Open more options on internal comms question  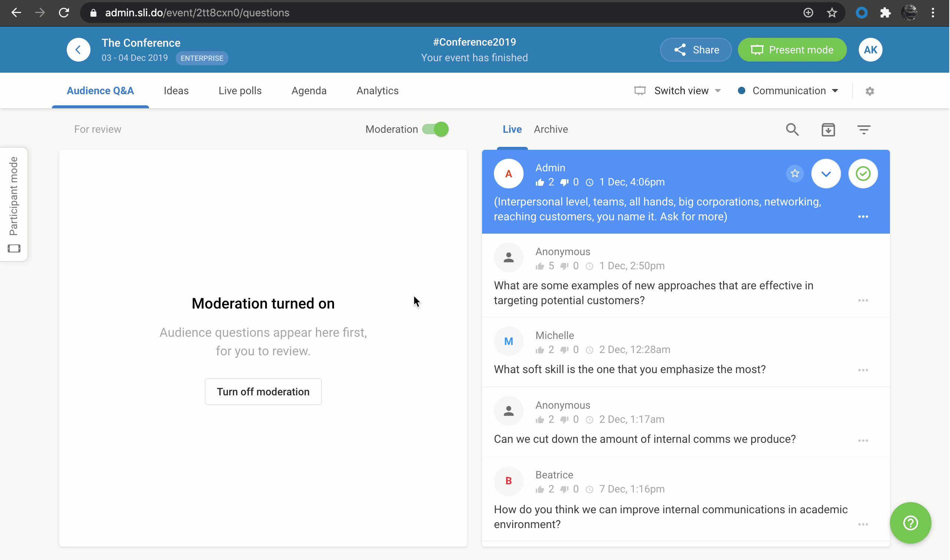[863, 441]
